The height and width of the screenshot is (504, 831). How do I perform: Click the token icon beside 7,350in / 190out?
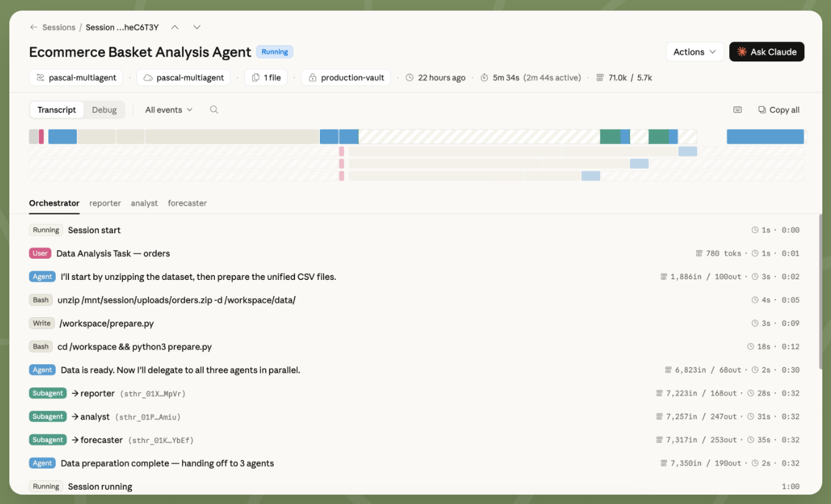tap(664, 463)
